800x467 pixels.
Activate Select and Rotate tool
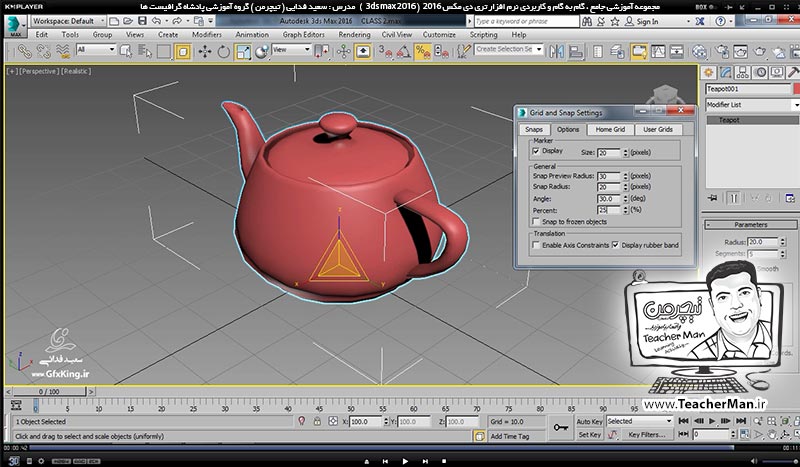[223, 52]
